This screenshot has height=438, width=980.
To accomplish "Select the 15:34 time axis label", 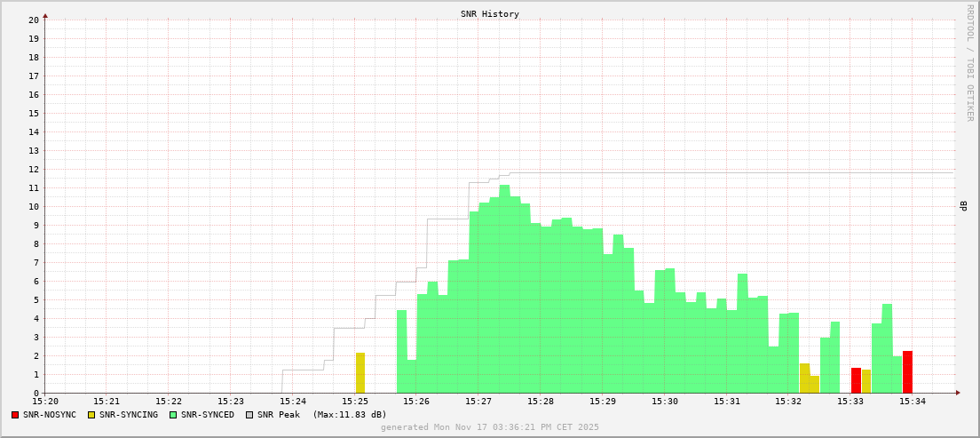I will [x=912, y=402].
